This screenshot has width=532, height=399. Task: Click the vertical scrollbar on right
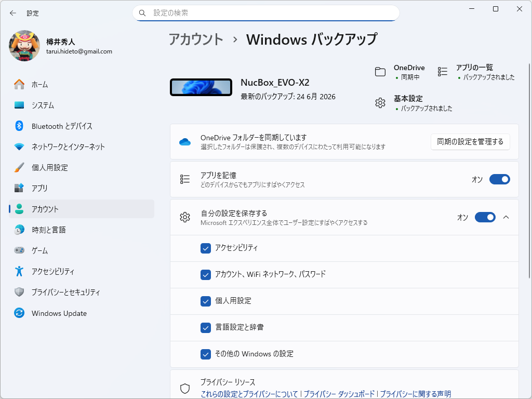pyautogui.click(x=529, y=171)
